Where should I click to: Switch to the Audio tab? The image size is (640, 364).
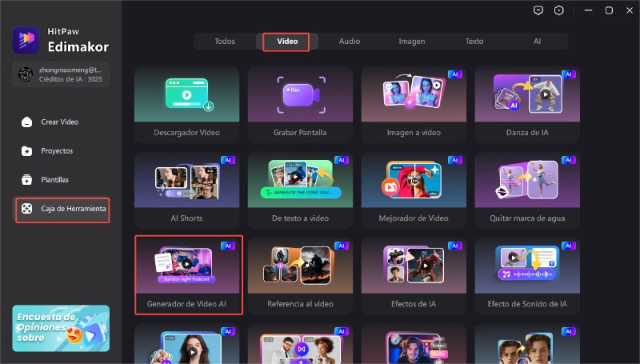350,41
